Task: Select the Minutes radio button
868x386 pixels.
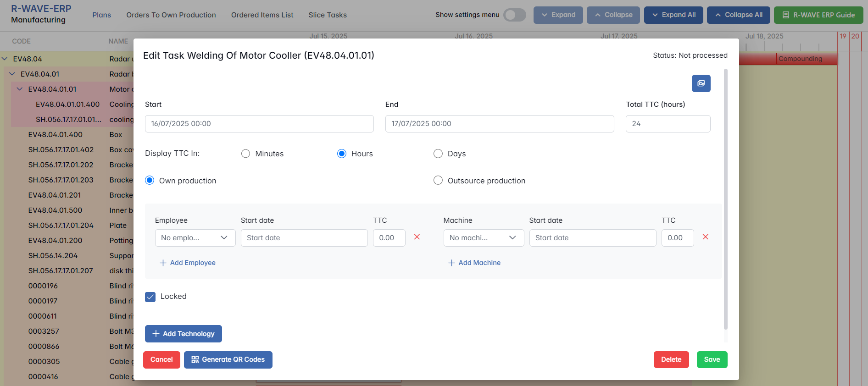Action: coord(246,154)
